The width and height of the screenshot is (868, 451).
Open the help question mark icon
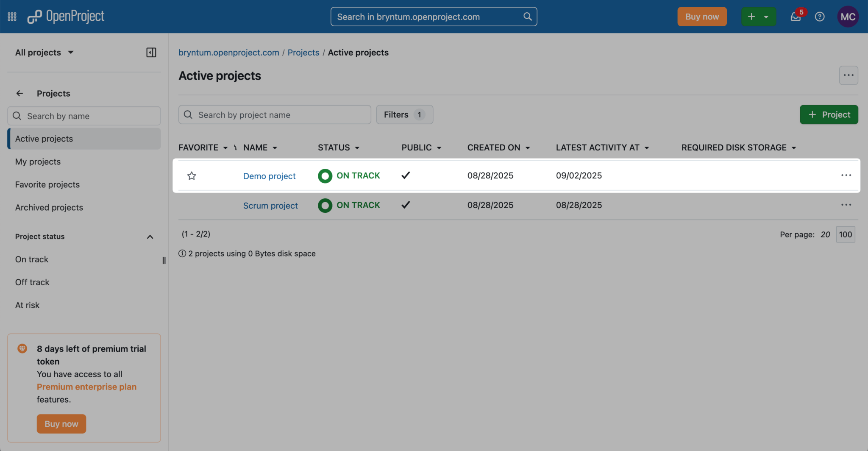tap(820, 17)
